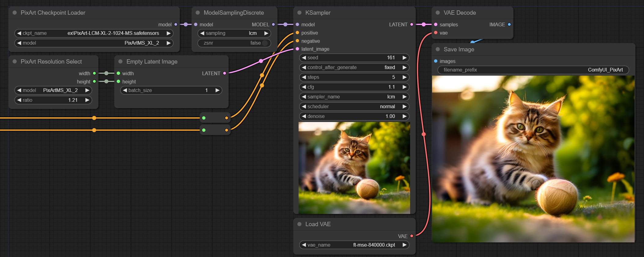Click the VAE output port on Load VAE
This screenshot has height=257, width=644.
pyautogui.click(x=412, y=236)
